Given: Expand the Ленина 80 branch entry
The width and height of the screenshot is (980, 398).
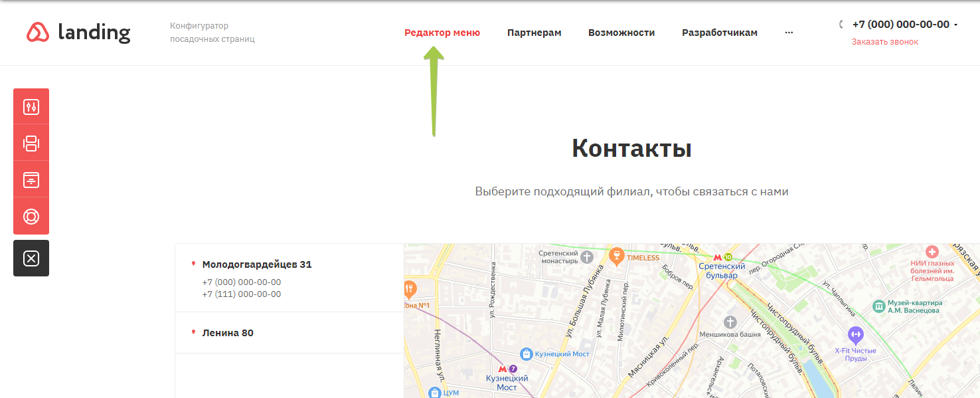Looking at the screenshot, I should [x=289, y=333].
